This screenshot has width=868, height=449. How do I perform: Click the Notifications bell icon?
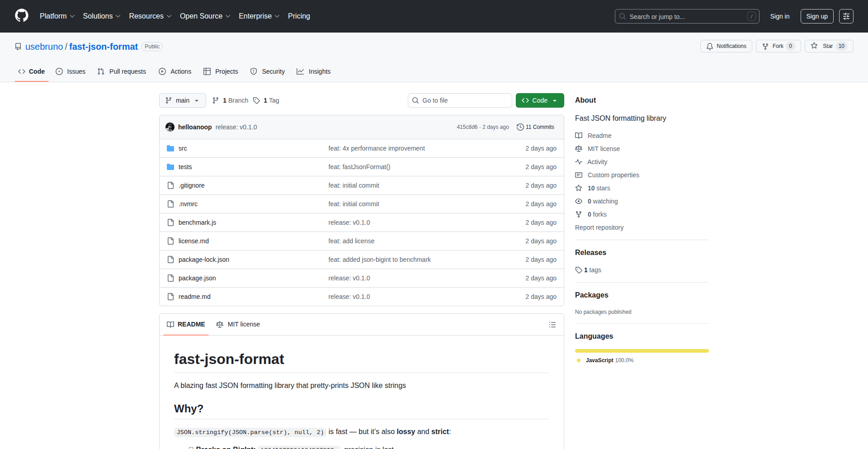click(x=710, y=46)
